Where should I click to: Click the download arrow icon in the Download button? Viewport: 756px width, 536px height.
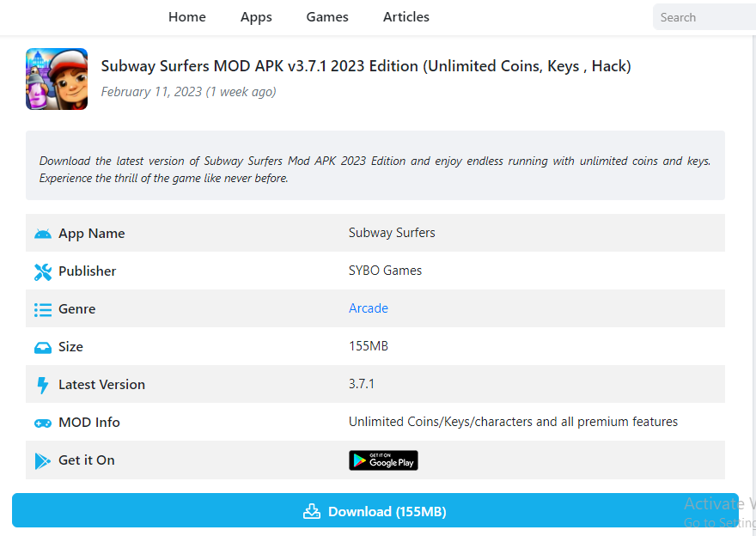(312, 511)
